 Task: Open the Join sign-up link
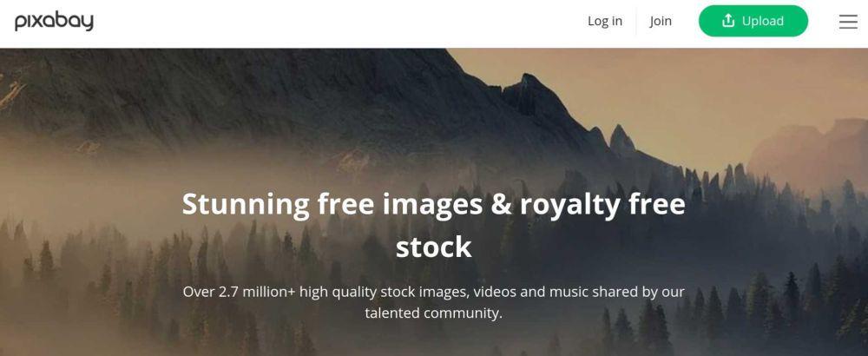coord(661,21)
